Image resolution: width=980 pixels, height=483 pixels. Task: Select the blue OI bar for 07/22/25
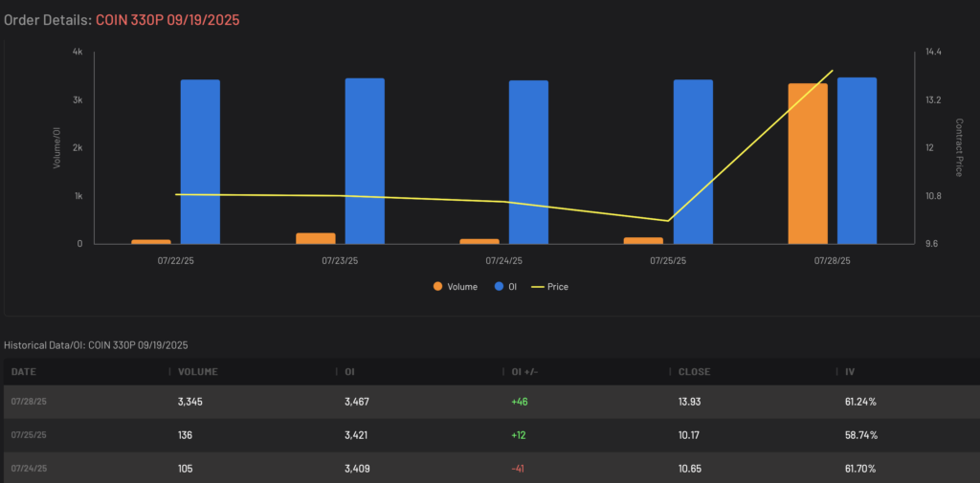[x=200, y=162]
